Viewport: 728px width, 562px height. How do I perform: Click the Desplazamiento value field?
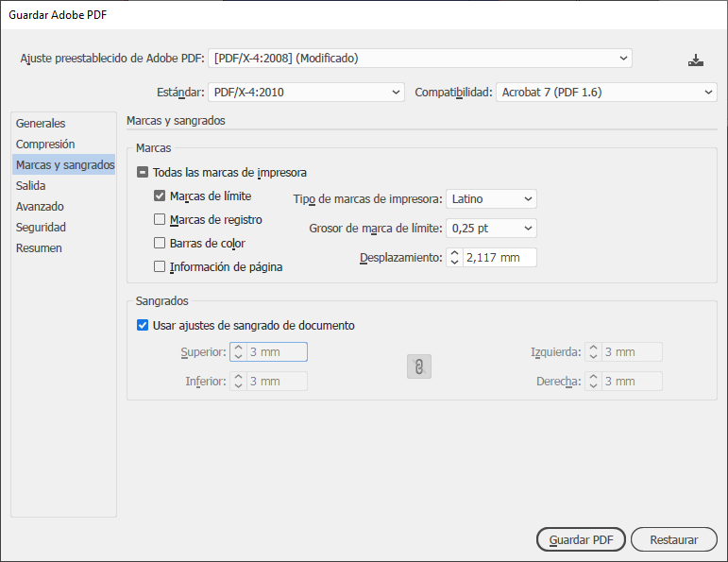click(499, 257)
